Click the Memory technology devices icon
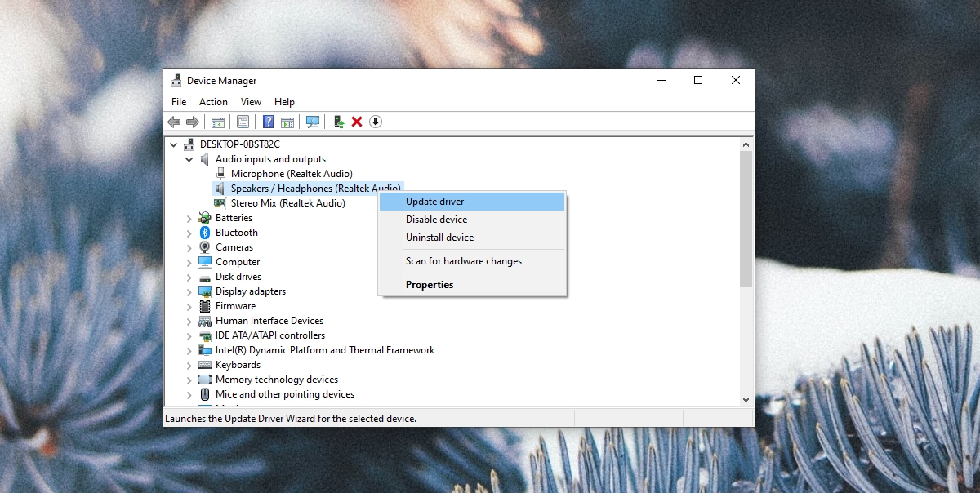Screen dimensions: 980x493 pyautogui.click(x=205, y=380)
